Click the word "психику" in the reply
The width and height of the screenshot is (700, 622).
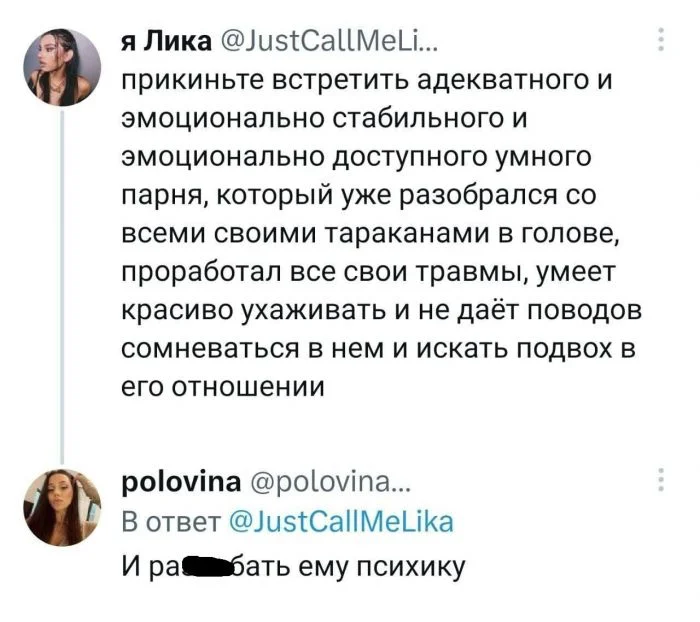tap(411, 566)
